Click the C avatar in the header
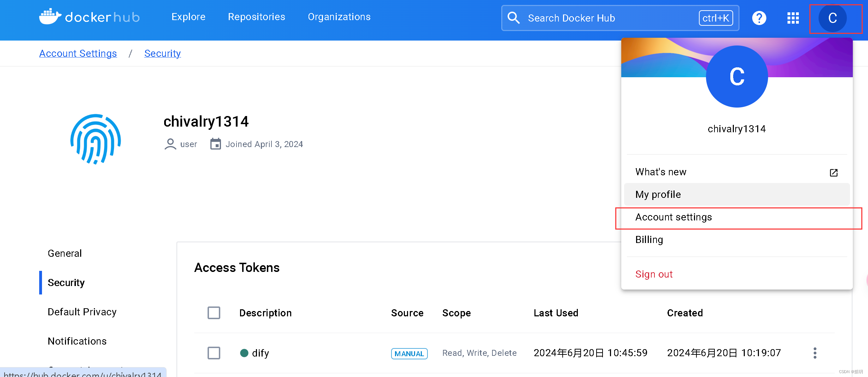This screenshot has width=868, height=377. [x=832, y=18]
